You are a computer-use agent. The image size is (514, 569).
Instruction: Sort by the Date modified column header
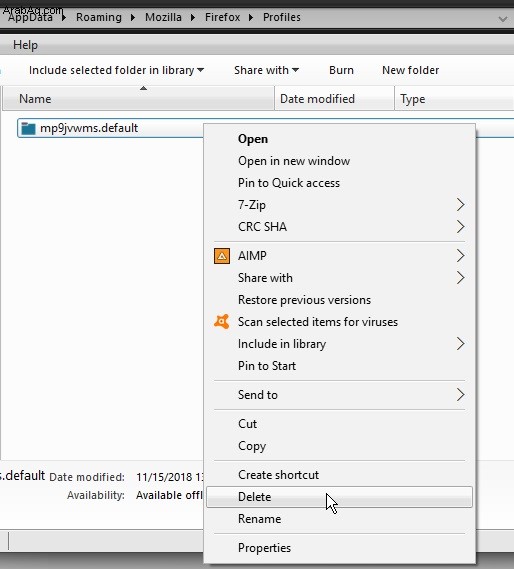click(334, 99)
